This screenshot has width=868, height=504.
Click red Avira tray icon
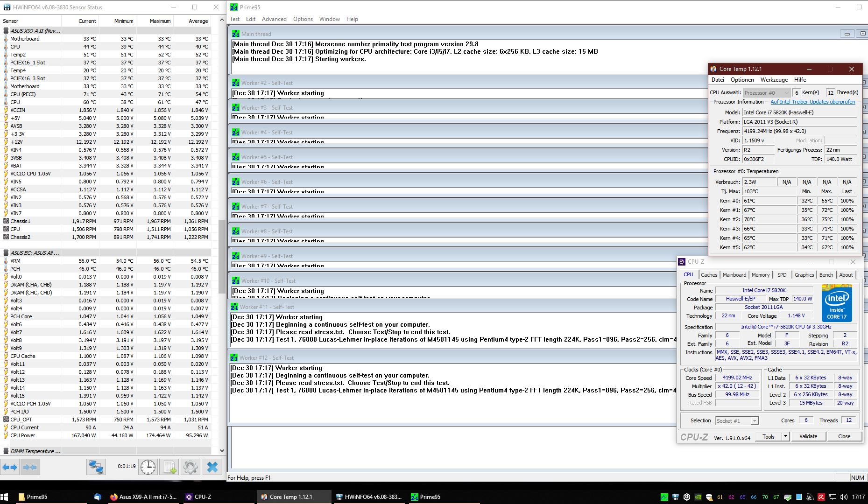coord(821,497)
